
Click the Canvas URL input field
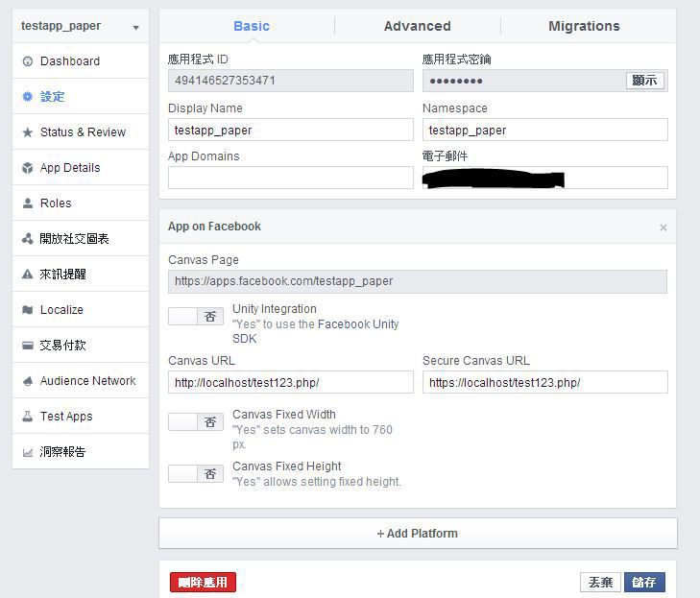pos(291,382)
